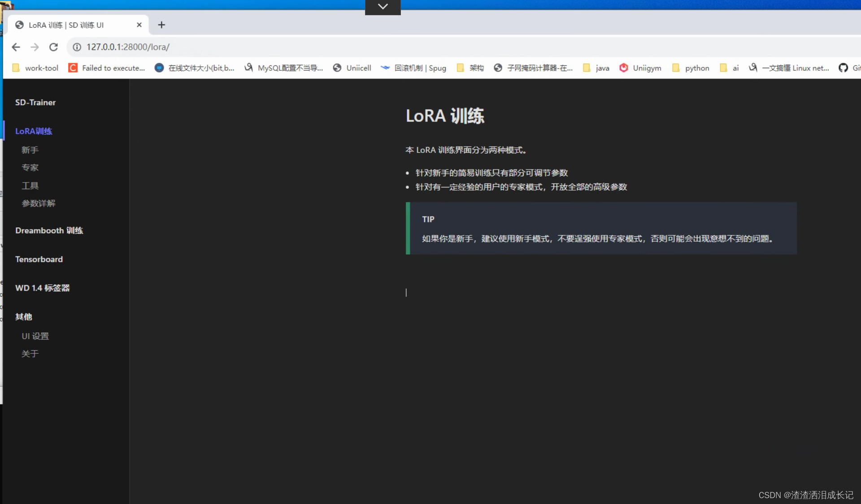Expand the java bookmark folder

596,68
